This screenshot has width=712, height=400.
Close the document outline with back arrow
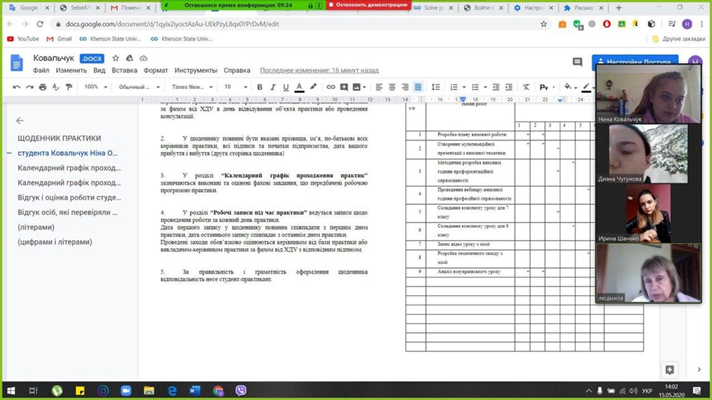click(20, 120)
